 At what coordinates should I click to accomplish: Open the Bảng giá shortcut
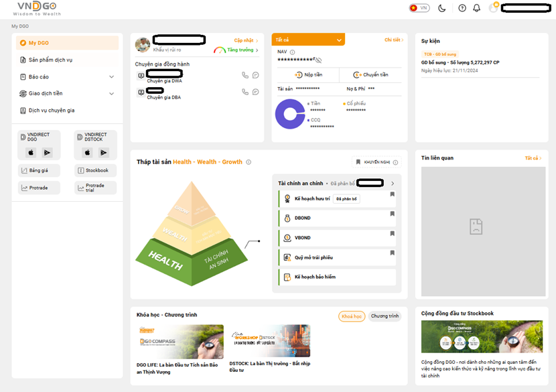[x=39, y=171]
